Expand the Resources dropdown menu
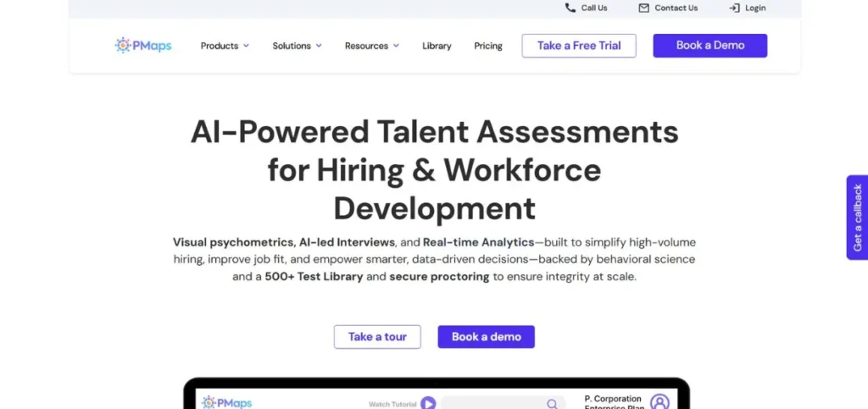The image size is (868, 409). [371, 46]
